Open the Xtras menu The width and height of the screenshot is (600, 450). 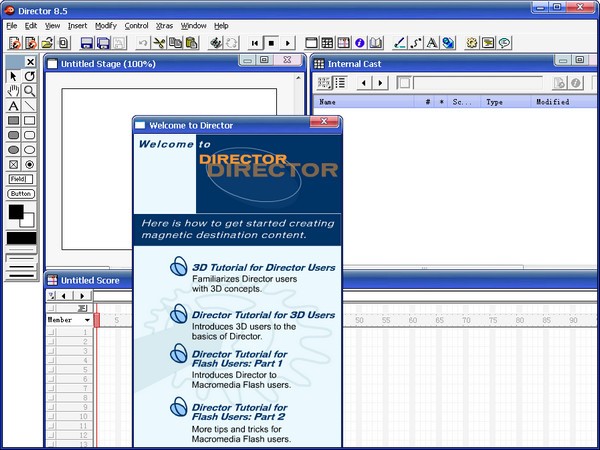click(x=164, y=25)
